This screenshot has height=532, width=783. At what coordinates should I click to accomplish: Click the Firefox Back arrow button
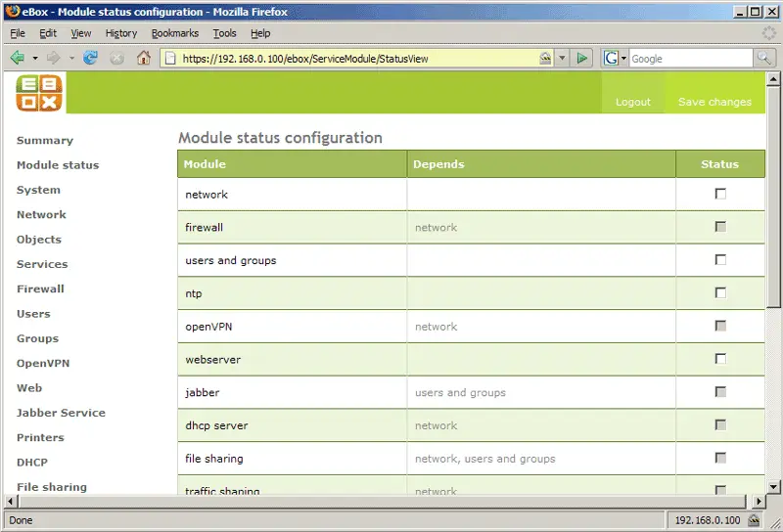click(18, 58)
